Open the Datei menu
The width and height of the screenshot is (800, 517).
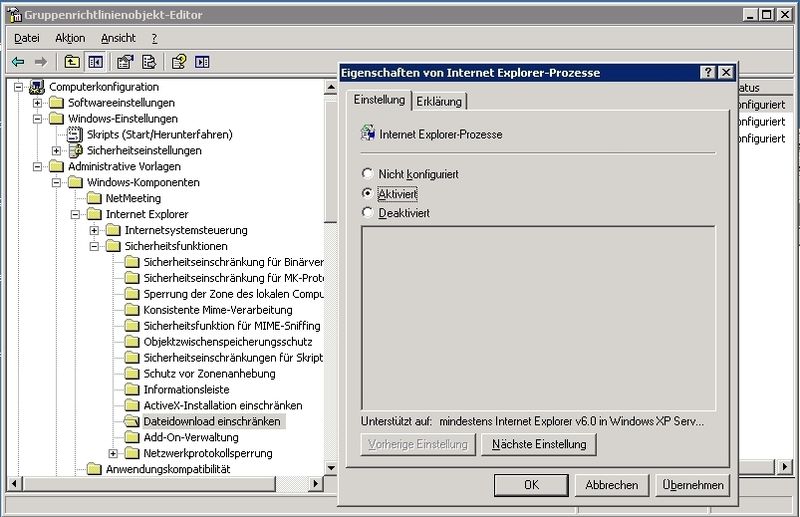[27, 38]
